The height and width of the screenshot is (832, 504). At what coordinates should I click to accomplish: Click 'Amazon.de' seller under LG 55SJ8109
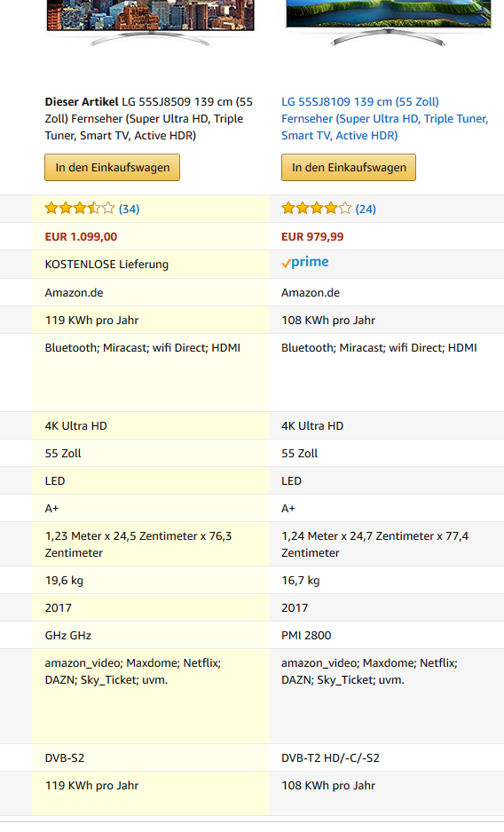311,292
